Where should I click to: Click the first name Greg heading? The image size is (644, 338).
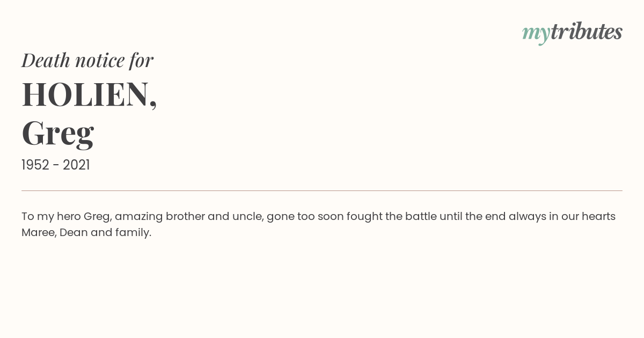[58, 134]
